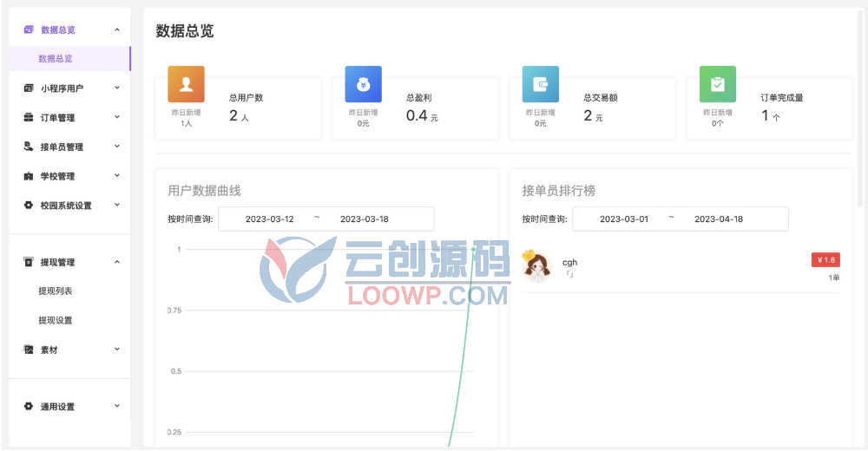The width and height of the screenshot is (868, 451).
Task: Click the data point at chart top
Action: (x=473, y=249)
